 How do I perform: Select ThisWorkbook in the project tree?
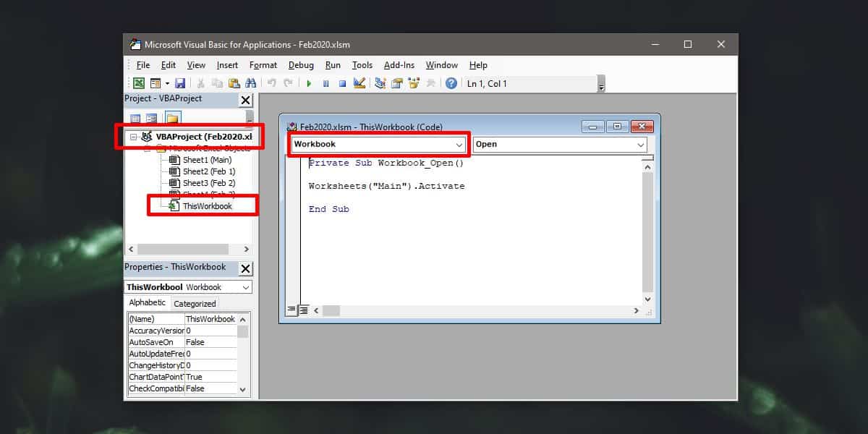pos(208,205)
